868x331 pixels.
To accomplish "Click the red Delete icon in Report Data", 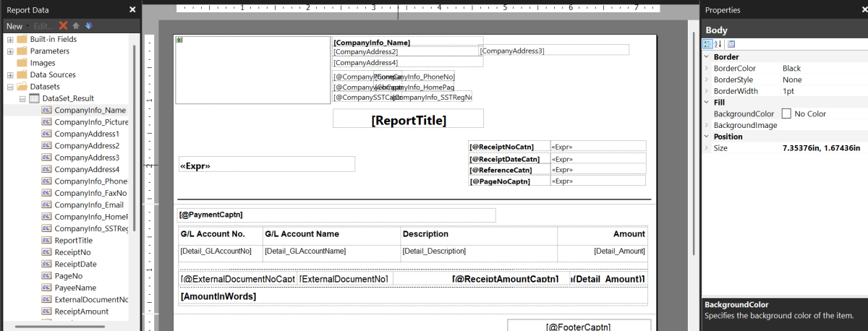I will [x=63, y=26].
